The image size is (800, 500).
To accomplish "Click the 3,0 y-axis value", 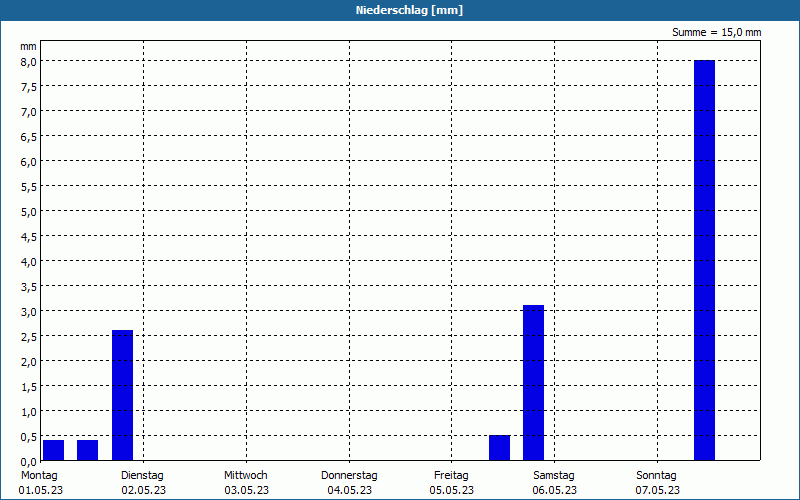I will click(x=29, y=311).
